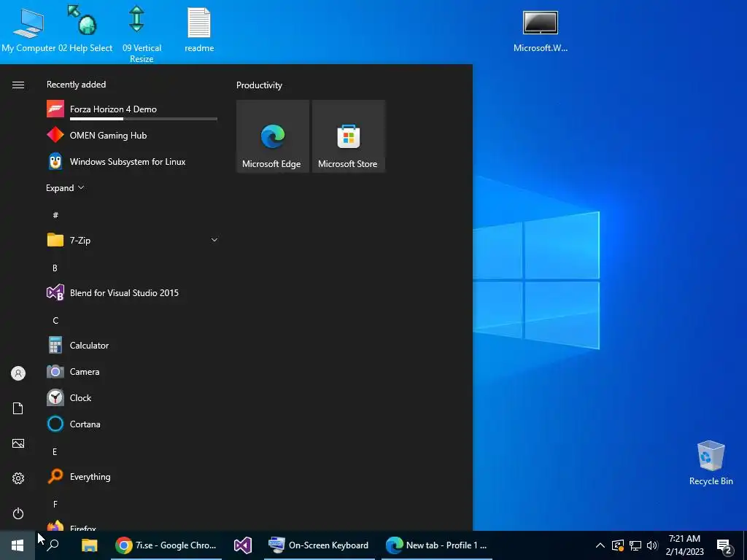Screen dimensions: 747x560
Task: Launch Everything search app
Action: click(x=132, y=476)
